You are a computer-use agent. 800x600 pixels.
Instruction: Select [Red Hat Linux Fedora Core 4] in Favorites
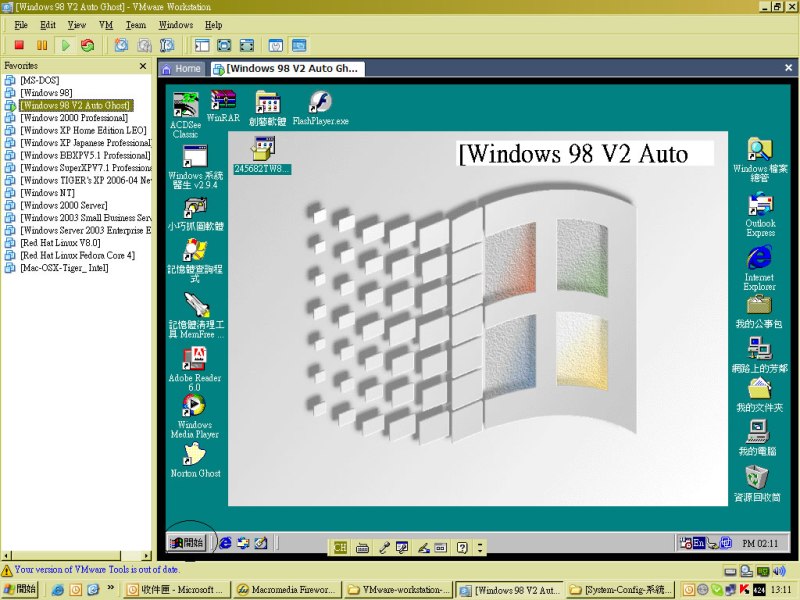(78, 255)
